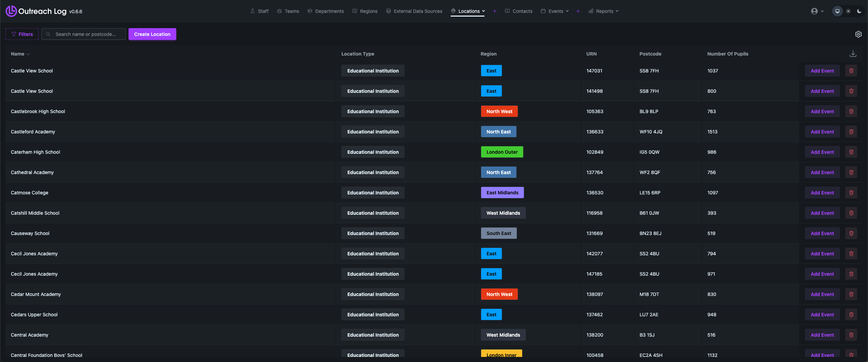Delete the Castlebrook High School row
868x362 pixels.
851,111
